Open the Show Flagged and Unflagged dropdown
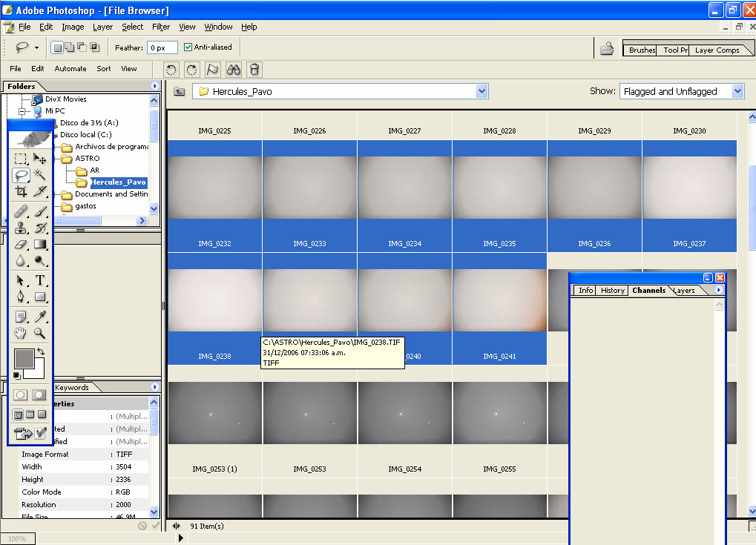The image size is (756, 545). (x=737, y=91)
